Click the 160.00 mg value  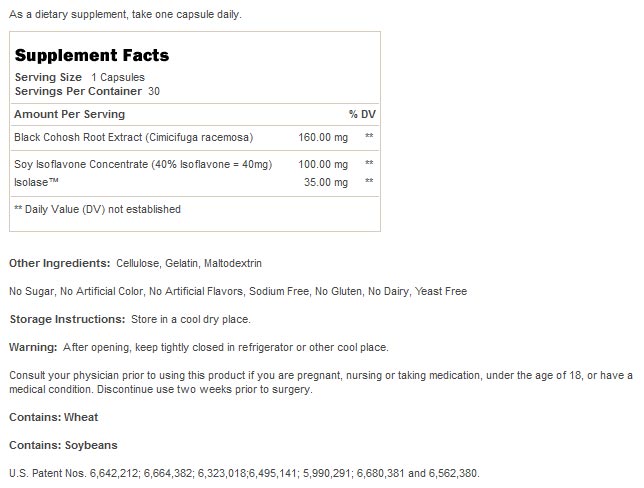(x=323, y=136)
